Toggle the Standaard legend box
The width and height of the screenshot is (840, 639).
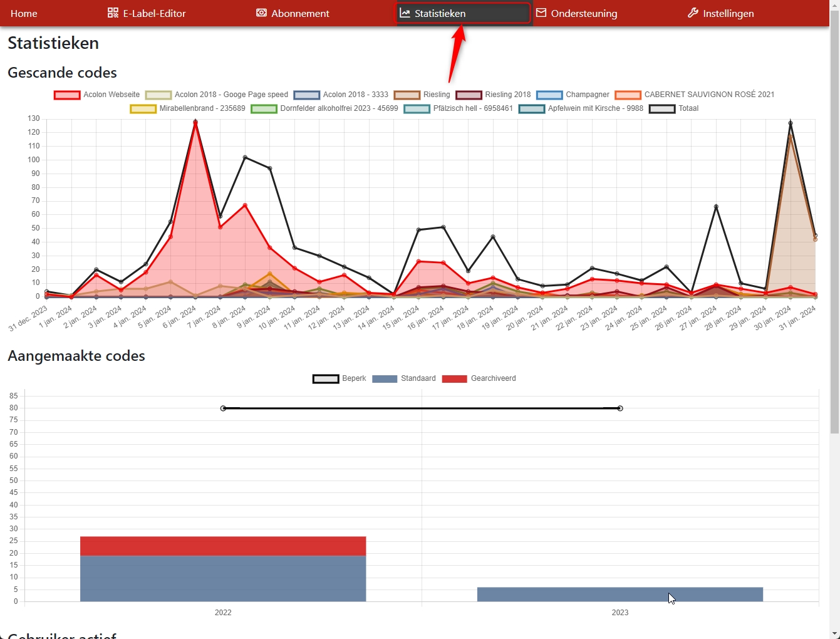pyautogui.click(x=385, y=379)
